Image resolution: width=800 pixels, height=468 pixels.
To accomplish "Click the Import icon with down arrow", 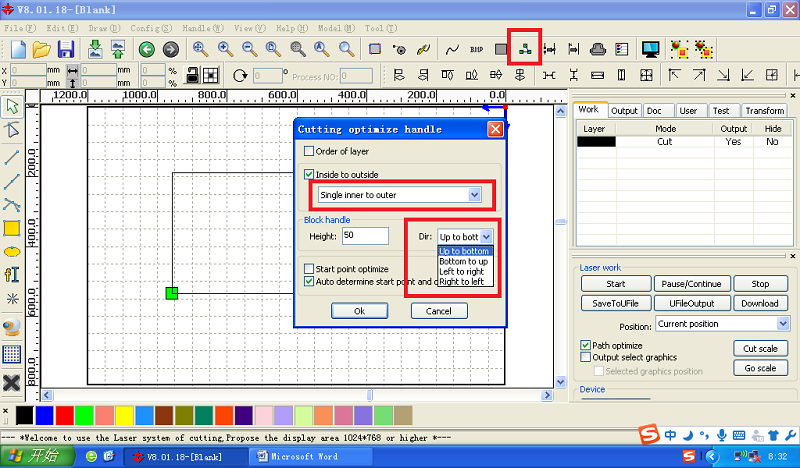I will tap(95, 50).
